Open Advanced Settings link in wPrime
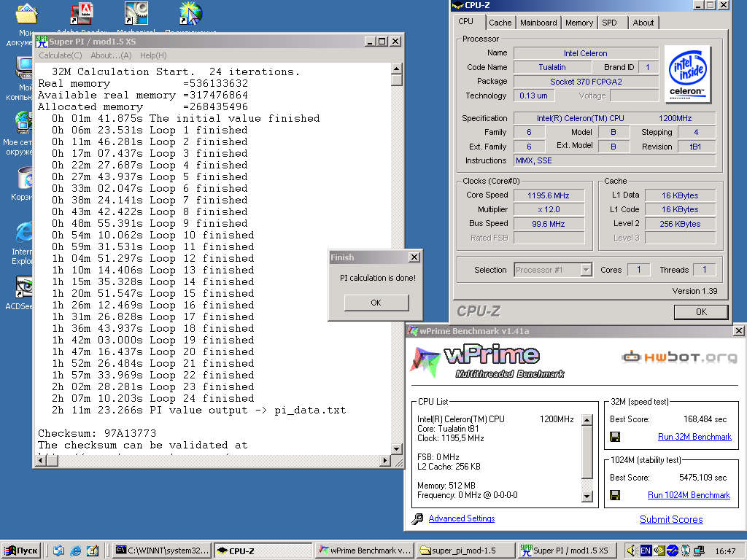The image size is (747, 560). click(462, 518)
